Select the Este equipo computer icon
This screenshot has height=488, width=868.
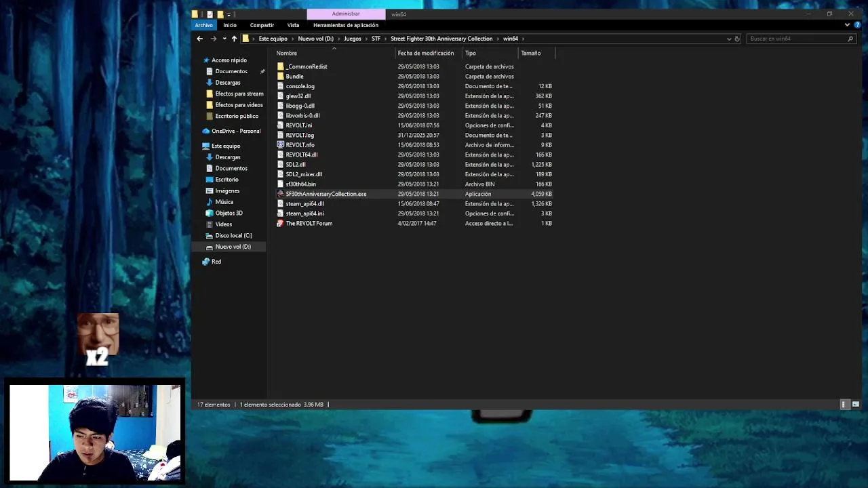point(205,146)
